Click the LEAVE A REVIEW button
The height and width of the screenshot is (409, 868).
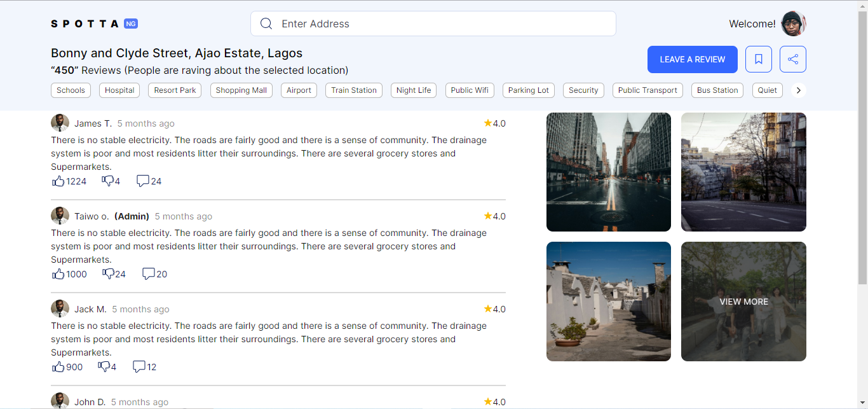(693, 59)
